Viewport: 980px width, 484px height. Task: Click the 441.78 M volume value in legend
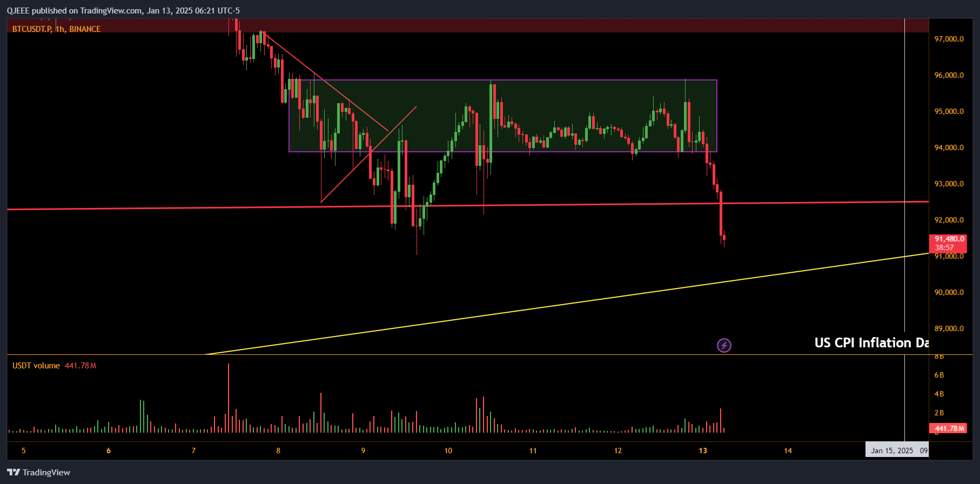click(80, 366)
